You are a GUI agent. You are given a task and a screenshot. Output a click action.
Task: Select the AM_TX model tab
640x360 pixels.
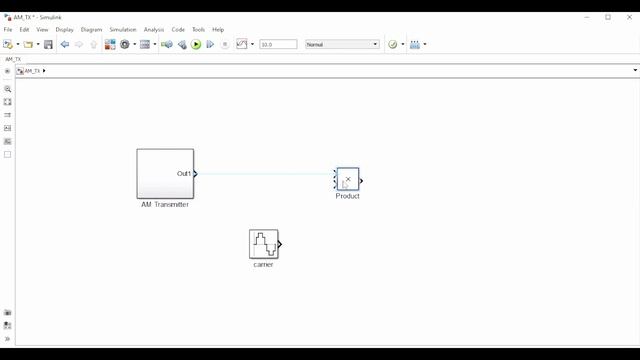pyautogui.click(x=13, y=59)
